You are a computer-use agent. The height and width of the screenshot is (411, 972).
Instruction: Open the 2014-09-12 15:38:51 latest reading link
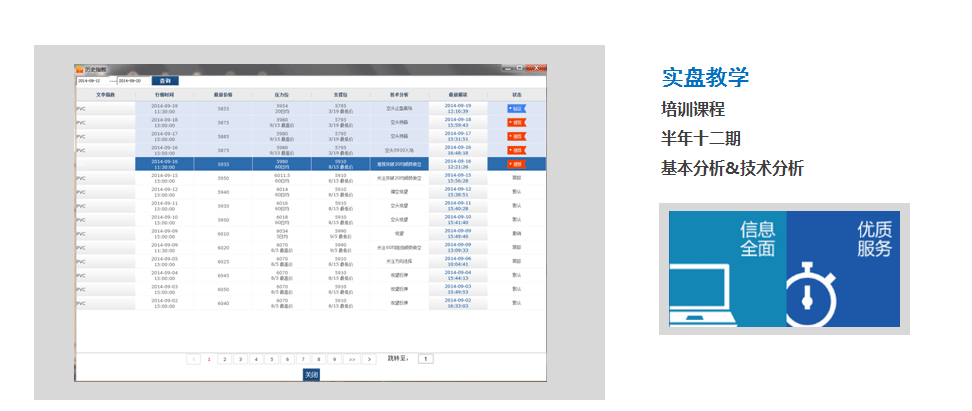(x=458, y=192)
